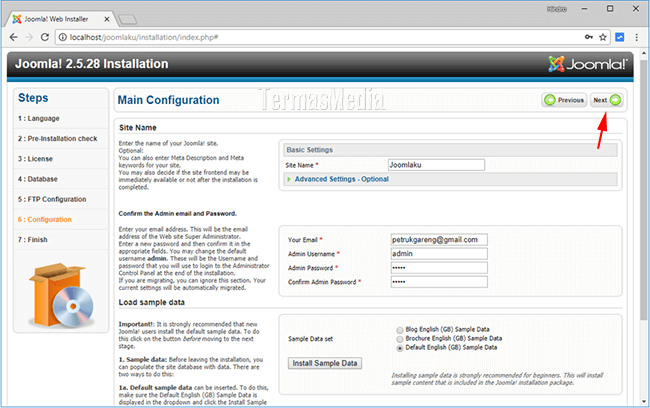Select Blog English (GB) Sample Data
The width and height of the screenshot is (650, 408).
pyautogui.click(x=400, y=330)
